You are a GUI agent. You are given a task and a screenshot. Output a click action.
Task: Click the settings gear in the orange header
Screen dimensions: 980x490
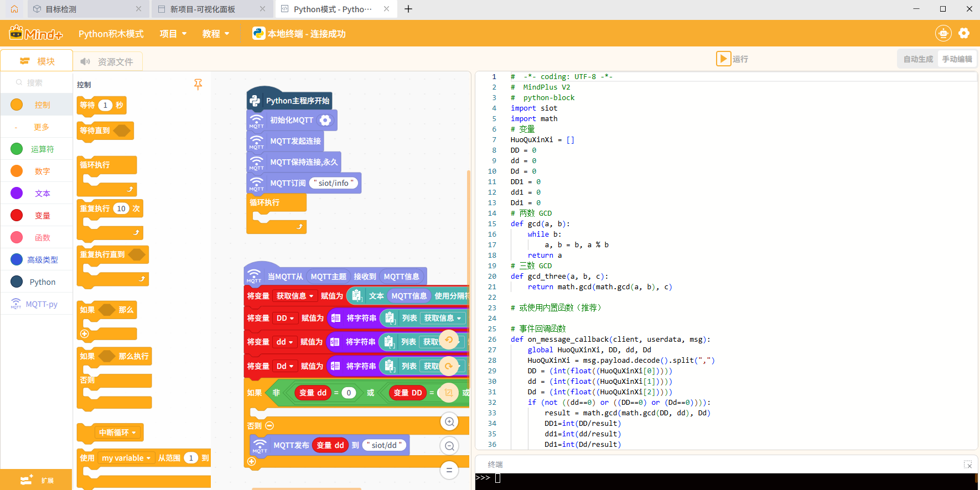pos(964,33)
